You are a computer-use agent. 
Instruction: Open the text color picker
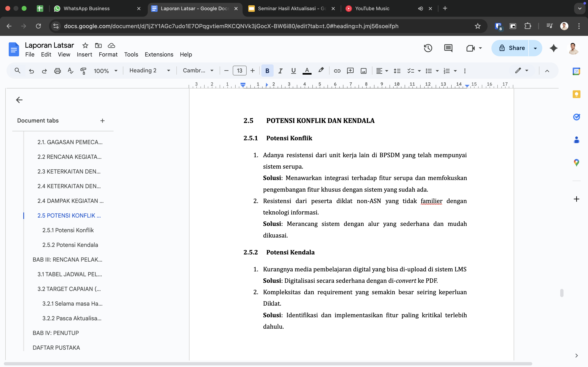tap(307, 71)
